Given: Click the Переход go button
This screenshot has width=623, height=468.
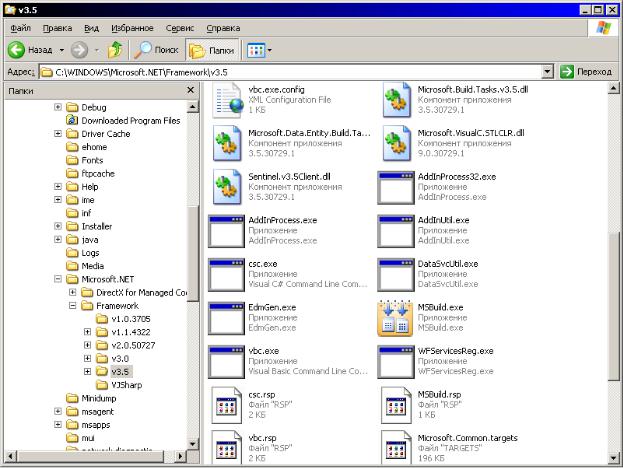Looking at the screenshot, I should coord(586,72).
